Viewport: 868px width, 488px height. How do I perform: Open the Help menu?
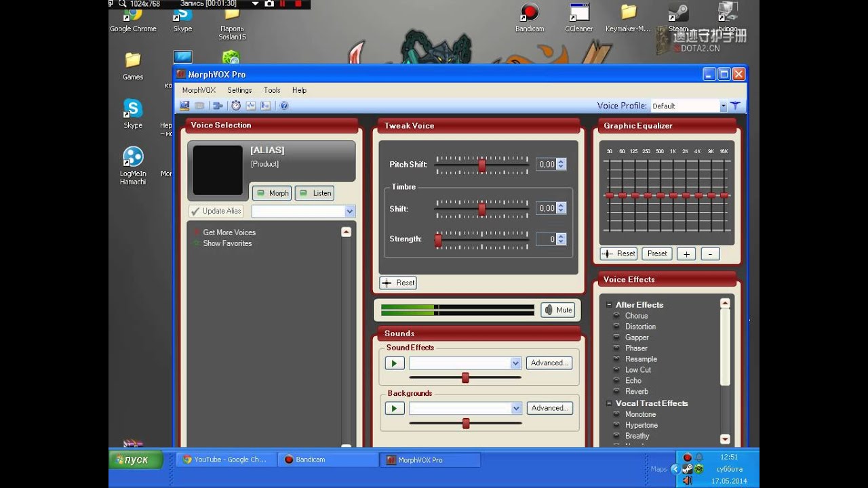(x=299, y=90)
